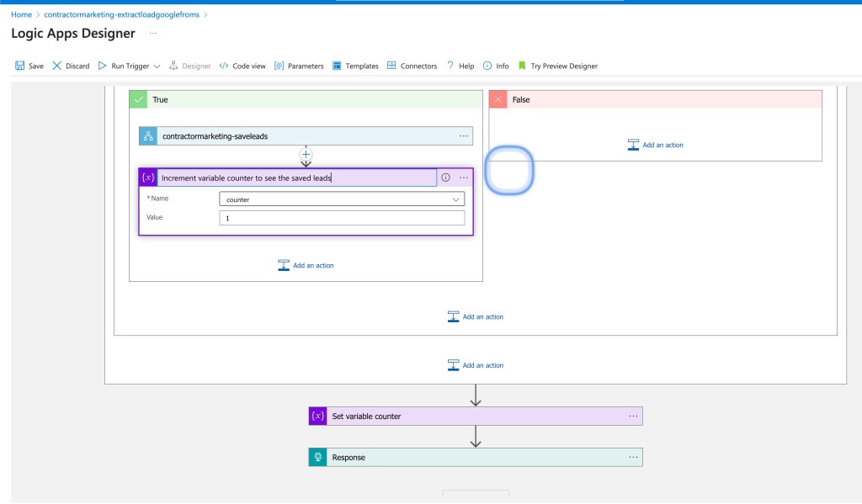Expand the contractormarketing-saveleads action card
Image resolution: width=862 pixels, height=504 pixels.
[306, 136]
